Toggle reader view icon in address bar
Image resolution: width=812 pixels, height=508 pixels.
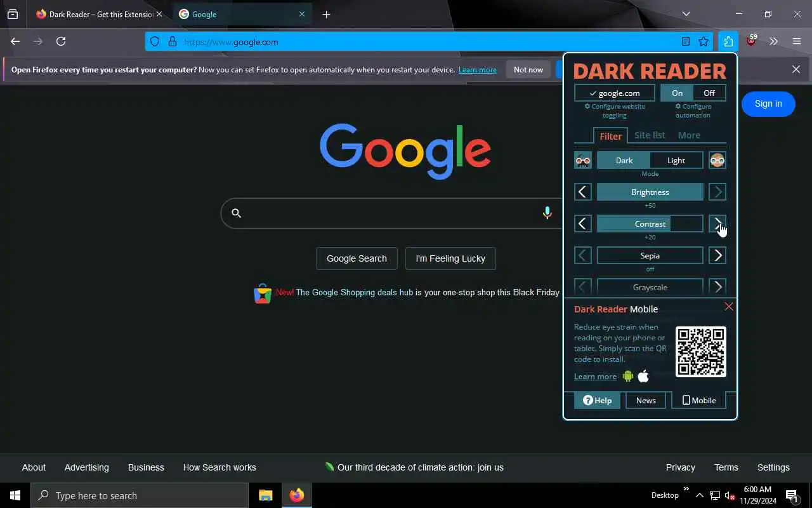[686, 42]
